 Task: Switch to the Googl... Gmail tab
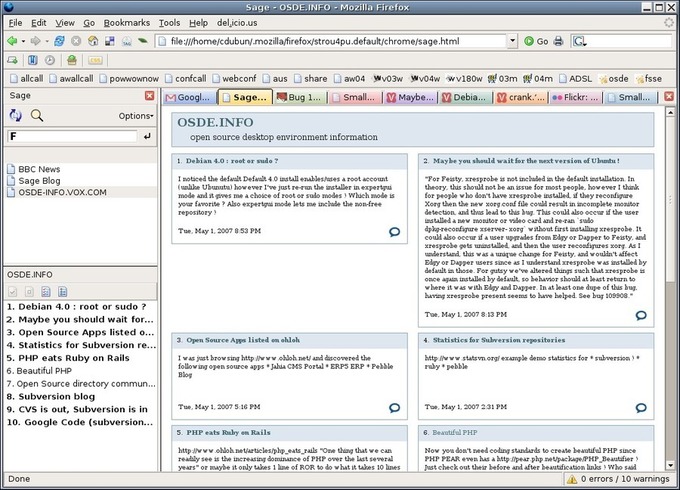pos(190,97)
